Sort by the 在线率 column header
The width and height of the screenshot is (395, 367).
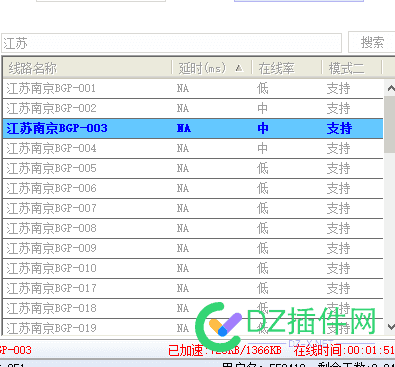pos(287,68)
